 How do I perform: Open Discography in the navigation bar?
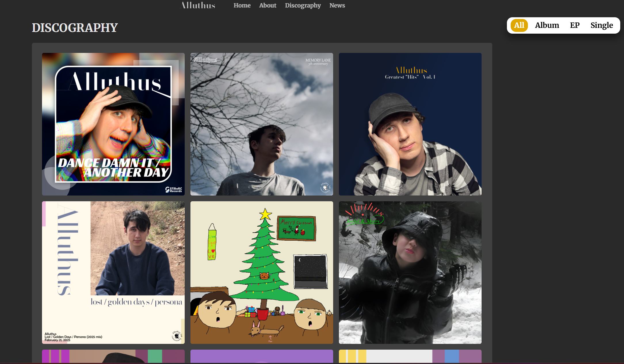pyautogui.click(x=303, y=5)
